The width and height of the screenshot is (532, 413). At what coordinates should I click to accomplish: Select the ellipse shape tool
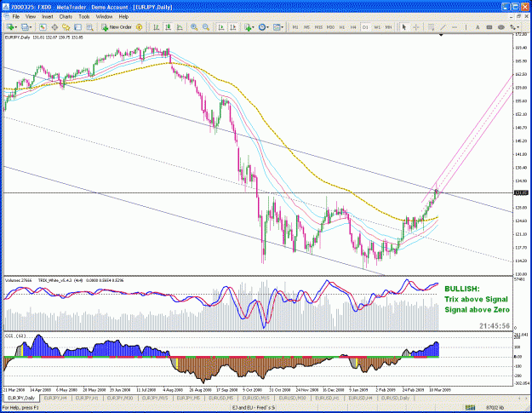click(501, 27)
